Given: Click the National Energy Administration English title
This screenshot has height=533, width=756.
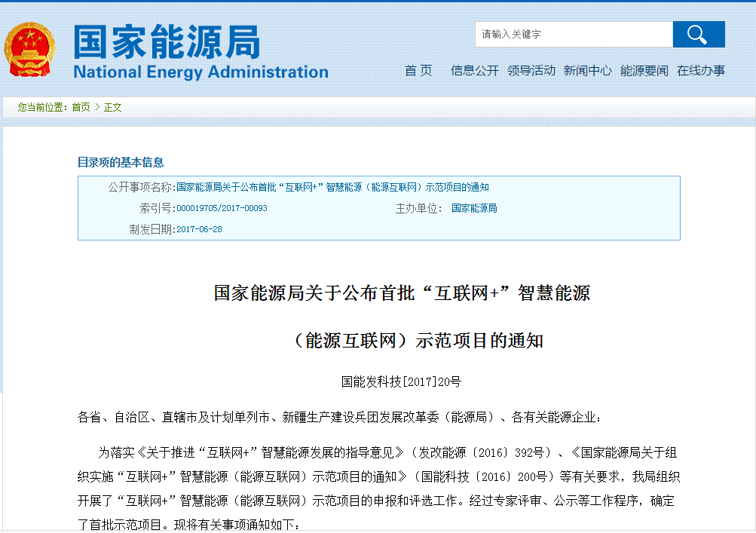Looking at the screenshot, I should 200,72.
